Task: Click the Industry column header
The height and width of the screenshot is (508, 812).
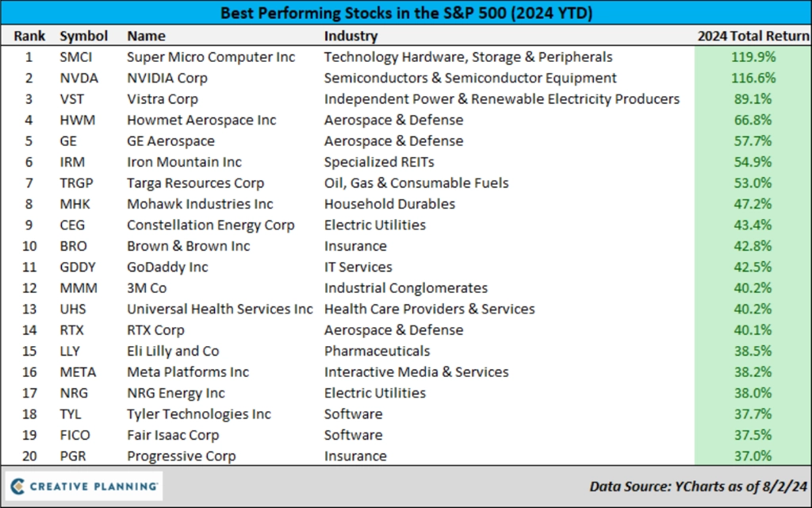Action: [x=350, y=36]
